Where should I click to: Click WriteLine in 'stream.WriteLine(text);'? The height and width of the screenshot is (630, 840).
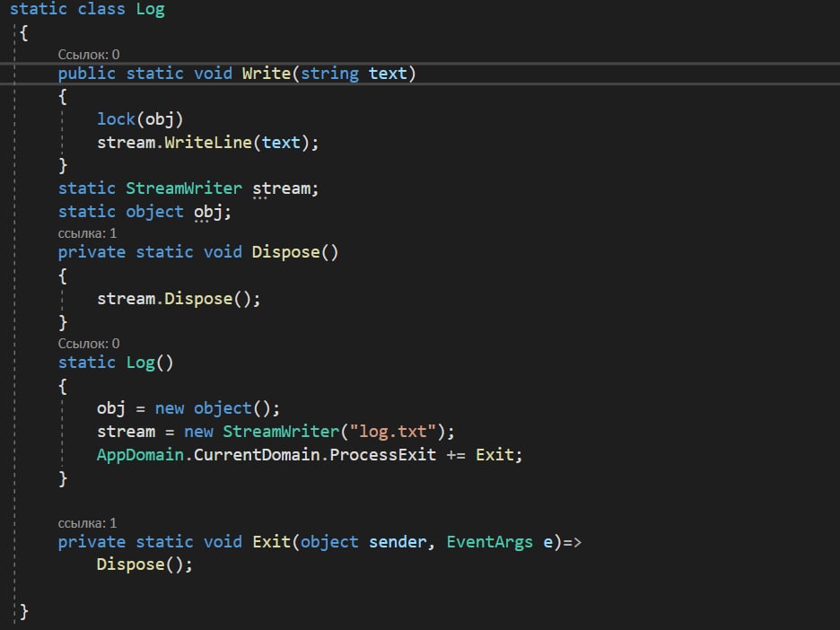point(208,143)
